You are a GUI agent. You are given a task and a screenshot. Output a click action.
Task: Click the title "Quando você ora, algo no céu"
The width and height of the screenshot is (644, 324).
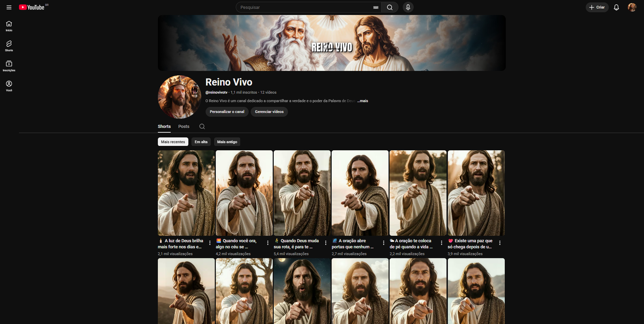(x=236, y=244)
